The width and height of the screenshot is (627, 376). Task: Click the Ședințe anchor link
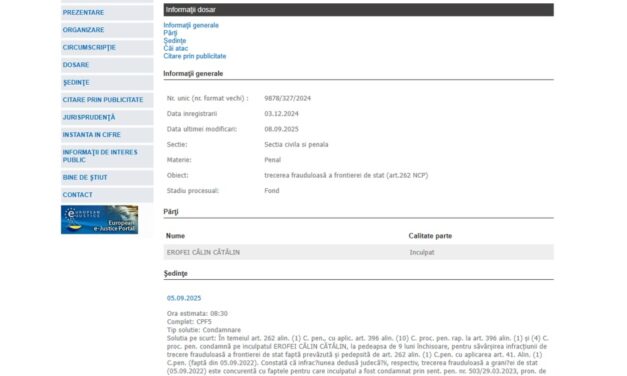pyautogui.click(x=175, y=40)
